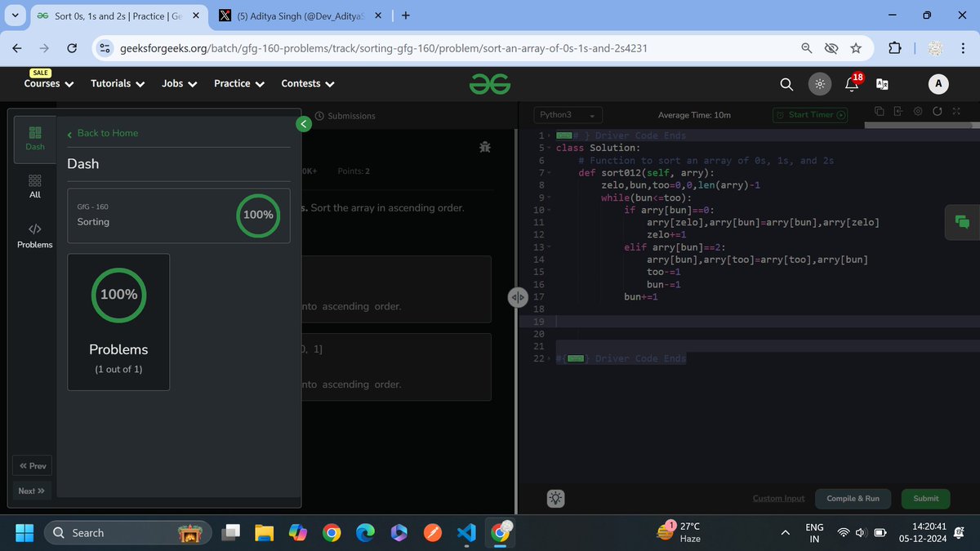Bookmark the page with the star icon

point(856,48)
